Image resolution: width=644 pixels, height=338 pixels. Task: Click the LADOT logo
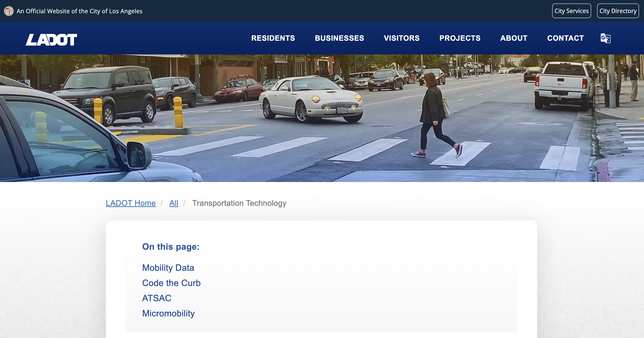click(x=51, y=39)
